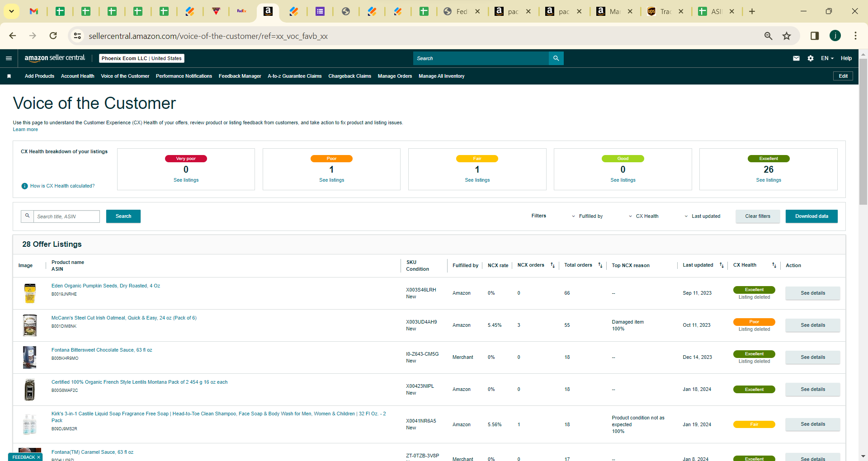The width and height of the screenshot is (868, 461).
Task: Click in the Search title, ASIN field
Action: [66, 216]
